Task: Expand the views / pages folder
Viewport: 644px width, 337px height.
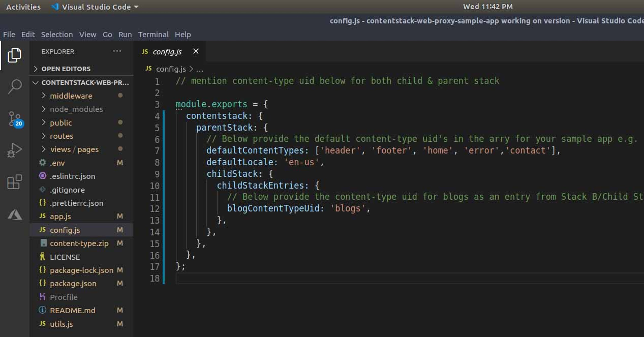Action: click(44, 149)
